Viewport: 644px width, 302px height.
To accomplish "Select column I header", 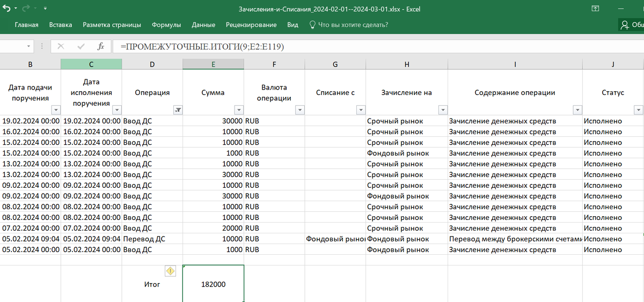I will pyautogui.click(x=515, y=64).
